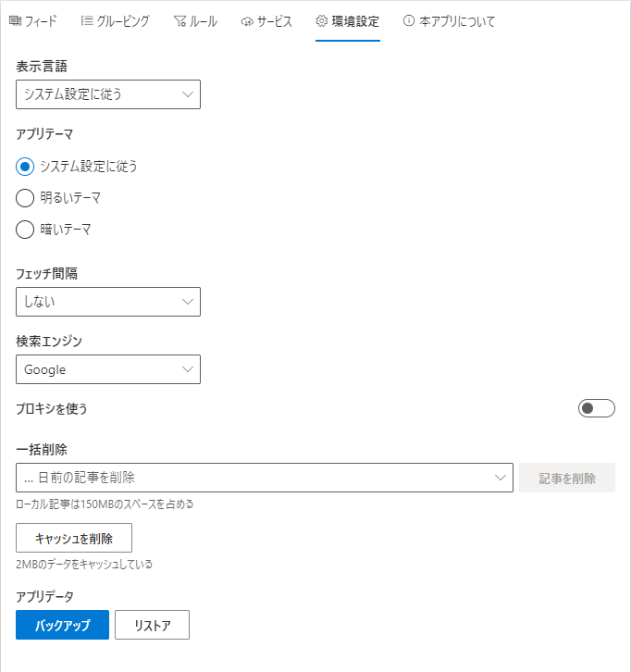Enable the プロキシを使う toggle switch

tap(596, 408)
